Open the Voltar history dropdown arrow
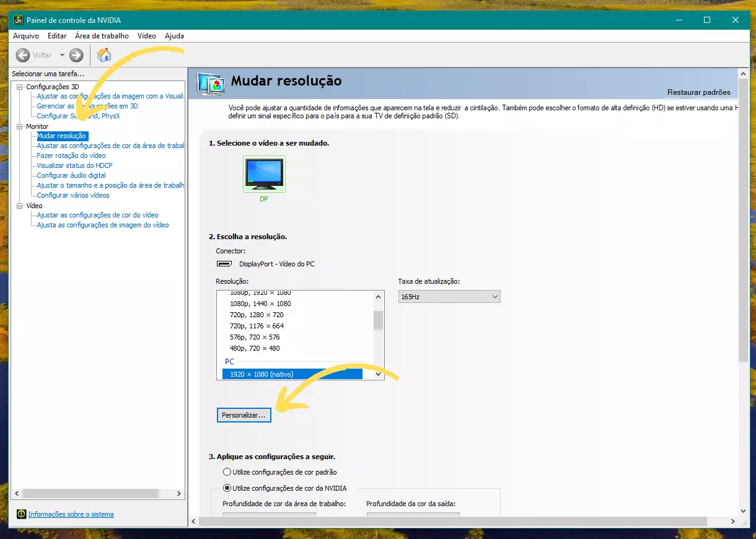Screen dimensions: 756x539 pyautogui.click(x=62, y=55)
